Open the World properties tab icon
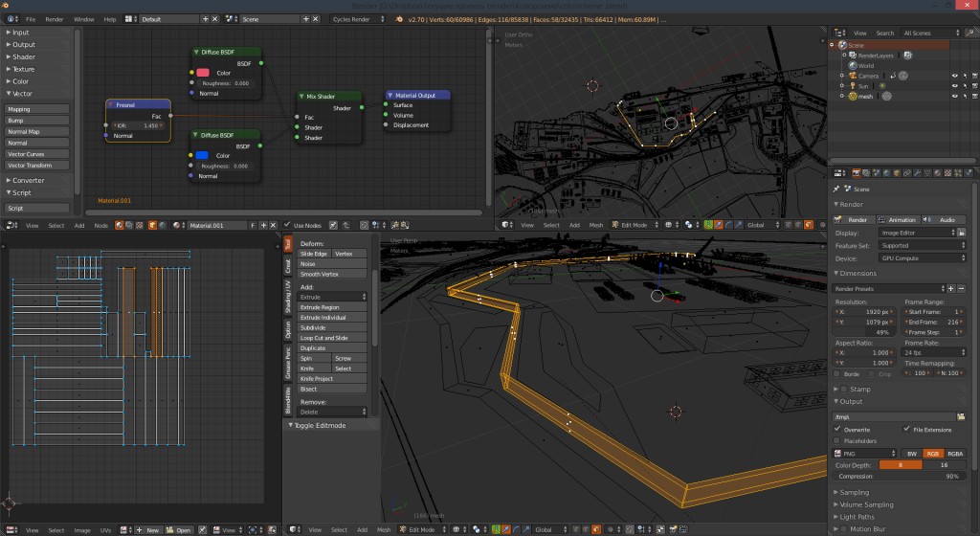 click(x=886, y=173)
